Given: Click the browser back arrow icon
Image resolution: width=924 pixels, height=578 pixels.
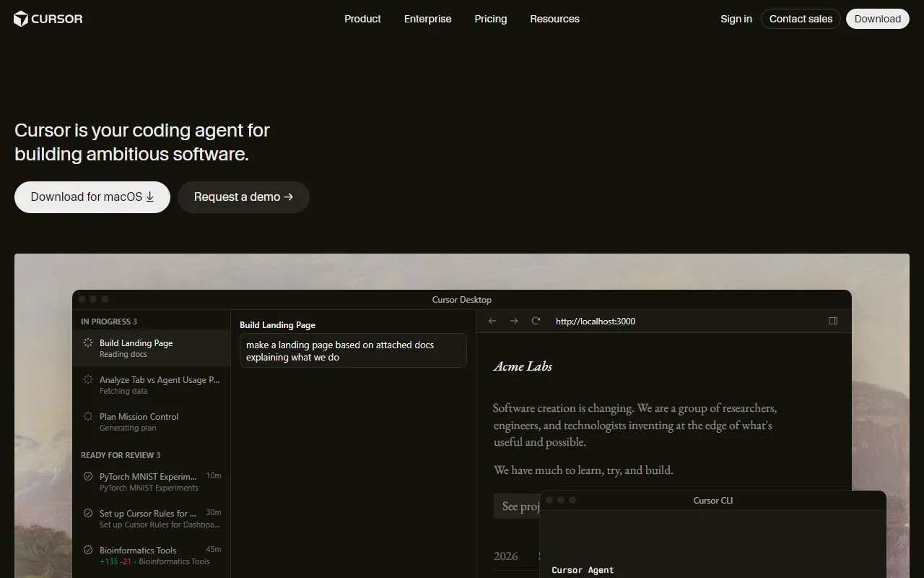Looking at the screenshot, I should click(x=492, y=321).
